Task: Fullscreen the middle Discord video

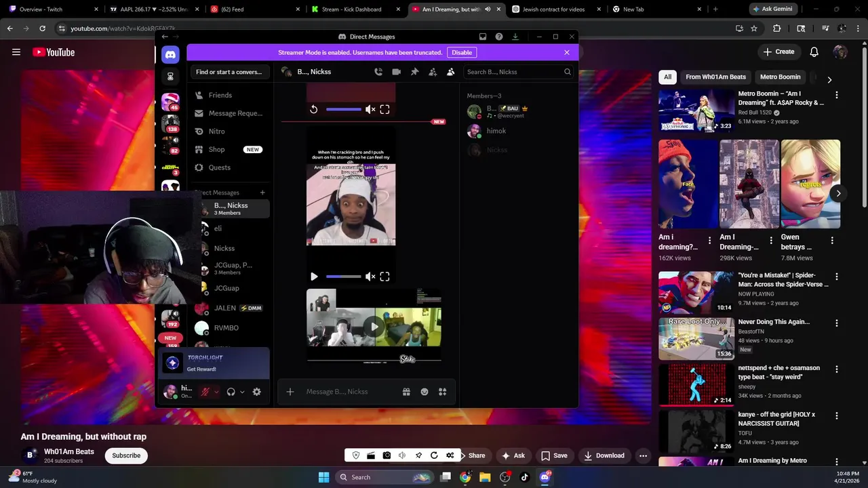Action: tap(384, 277)
